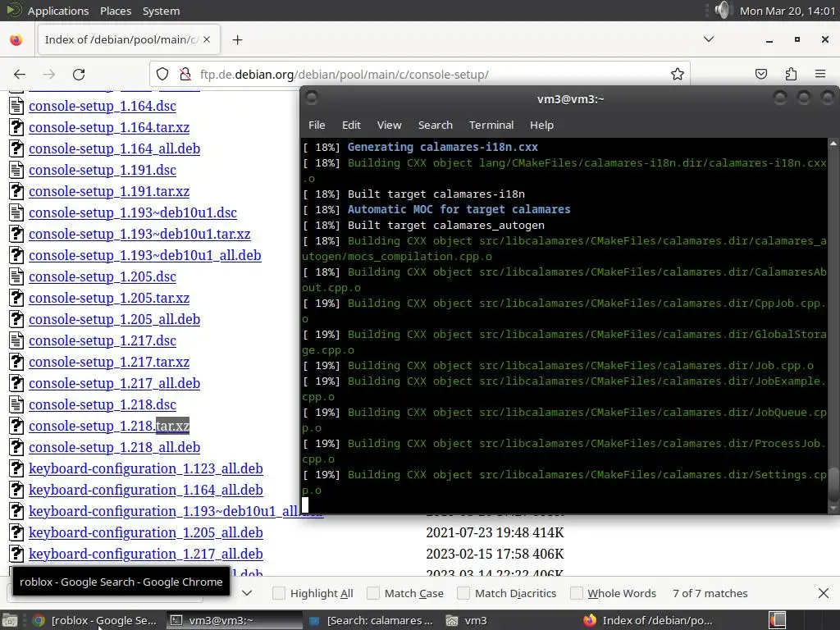
Task: Close the find bar
Action: pyautogui.click(x=824, y=593)
